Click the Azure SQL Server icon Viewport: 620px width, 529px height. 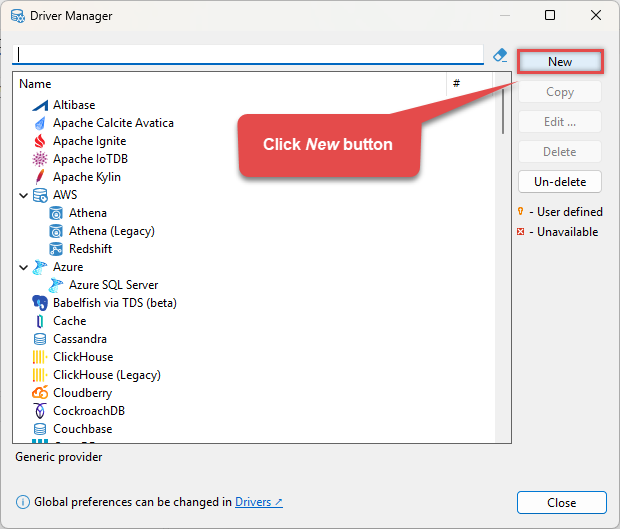point(56,285)
